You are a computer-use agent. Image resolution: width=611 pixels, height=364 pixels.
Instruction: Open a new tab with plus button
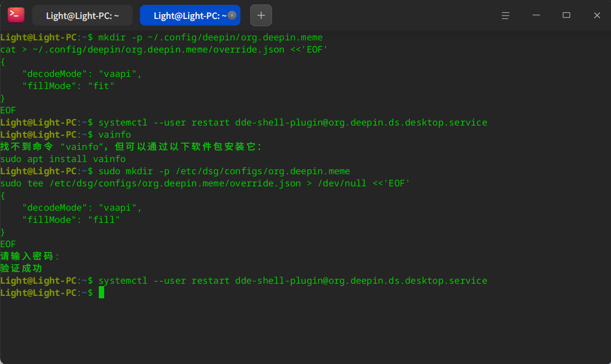pyautogui.click(x=261, y=16)
